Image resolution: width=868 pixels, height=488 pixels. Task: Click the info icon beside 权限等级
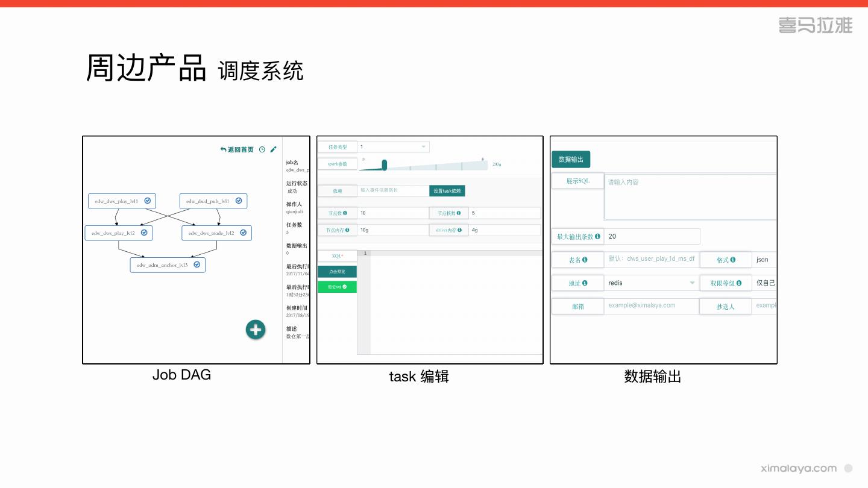[739, 283]
